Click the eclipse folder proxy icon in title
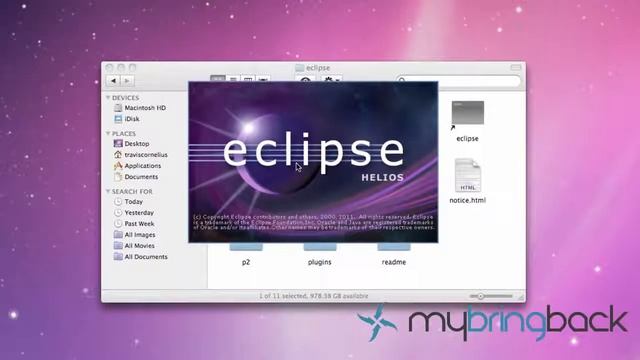This screenshot has height=360, width=640. click(300, 68)
